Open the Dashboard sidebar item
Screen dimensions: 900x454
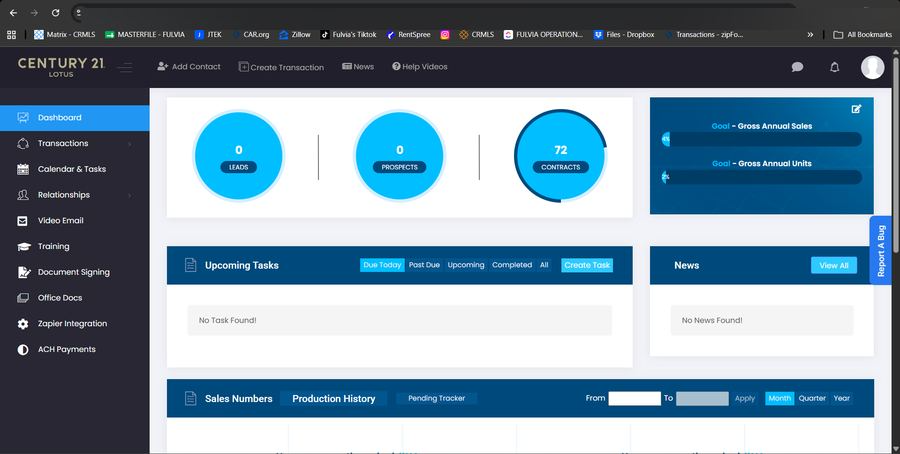coord(75,118)
